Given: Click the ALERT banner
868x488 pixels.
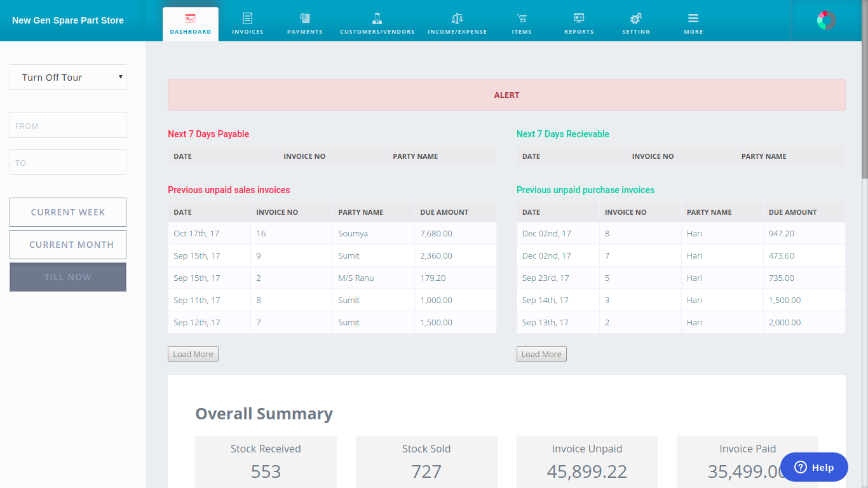Looking at the screenshot, I should [x=506, y=95].
